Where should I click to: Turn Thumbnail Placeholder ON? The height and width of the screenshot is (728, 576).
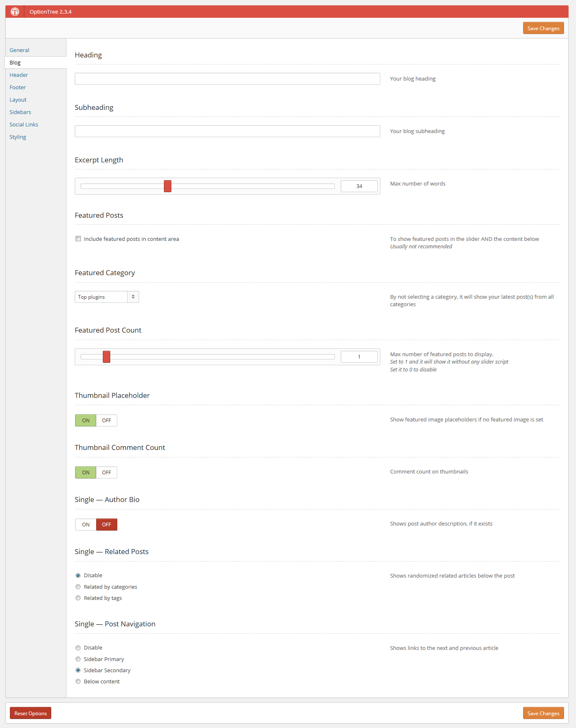[86, 420]
